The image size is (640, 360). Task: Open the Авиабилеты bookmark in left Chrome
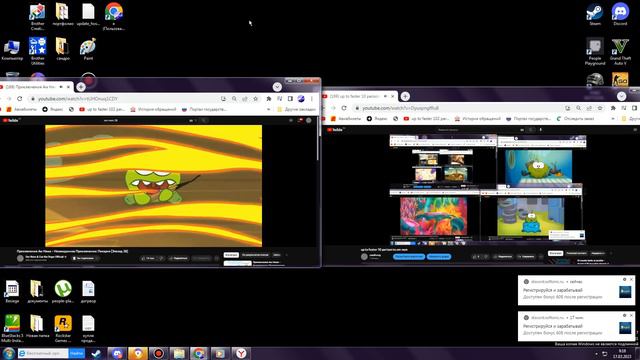click(21, 109)
